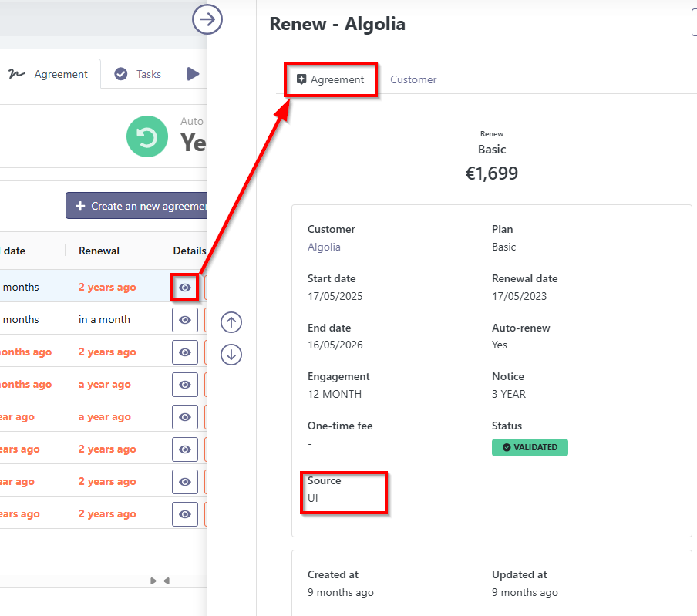Select the Agreement tab in the Renew panel

331,79
